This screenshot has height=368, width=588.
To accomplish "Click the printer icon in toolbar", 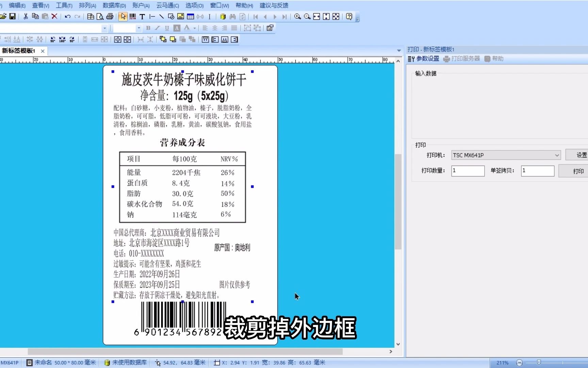I will coord(110,16).
